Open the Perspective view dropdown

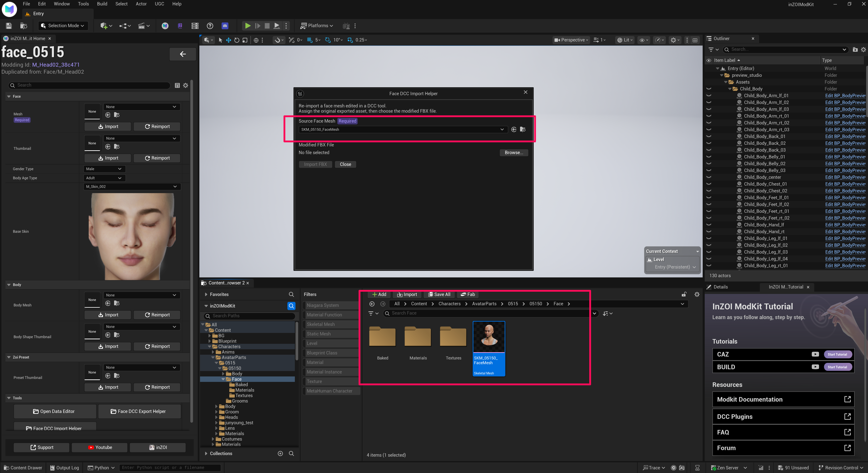click(x=571, y=40)
